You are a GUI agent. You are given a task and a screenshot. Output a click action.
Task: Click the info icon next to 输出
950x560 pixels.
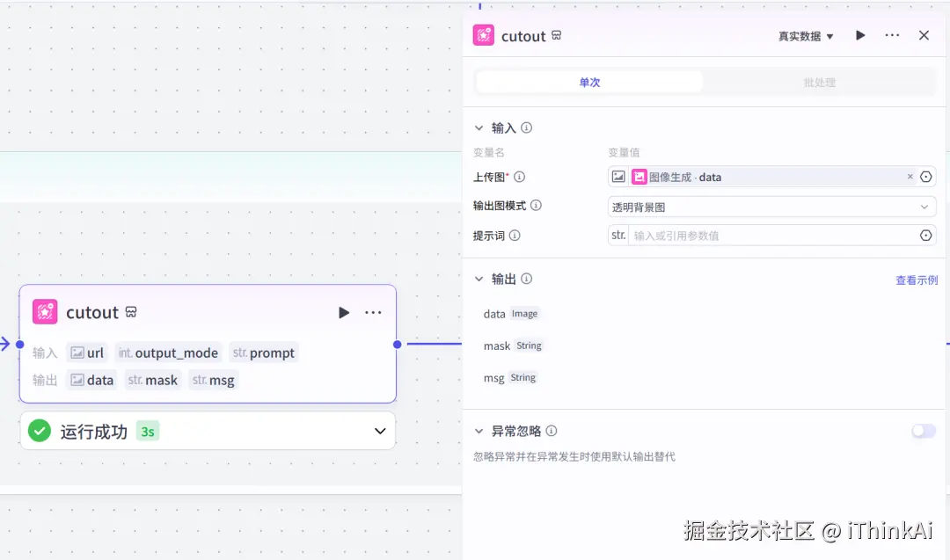(x=527, y=279)
